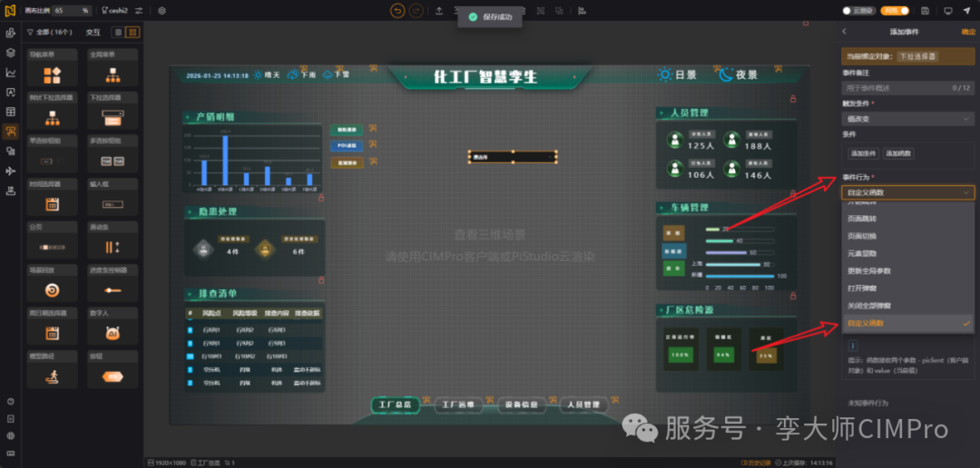This screenshot has height=468, width=980.
Task: Click the blue POI button on canvas
Action: (x=347, y=146)
